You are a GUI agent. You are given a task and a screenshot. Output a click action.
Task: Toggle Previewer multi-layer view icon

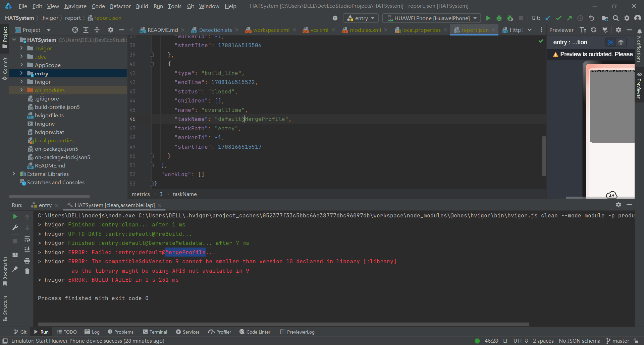point(621,42)
